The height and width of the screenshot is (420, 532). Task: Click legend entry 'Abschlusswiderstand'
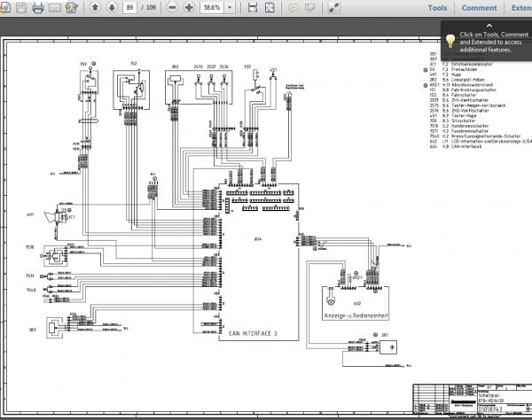pos(472,85)
